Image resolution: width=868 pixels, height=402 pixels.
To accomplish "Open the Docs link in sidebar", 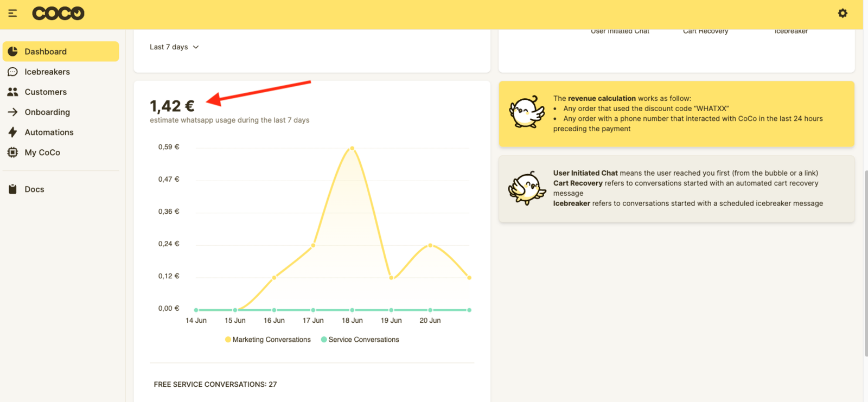I will tap(34, 189).
